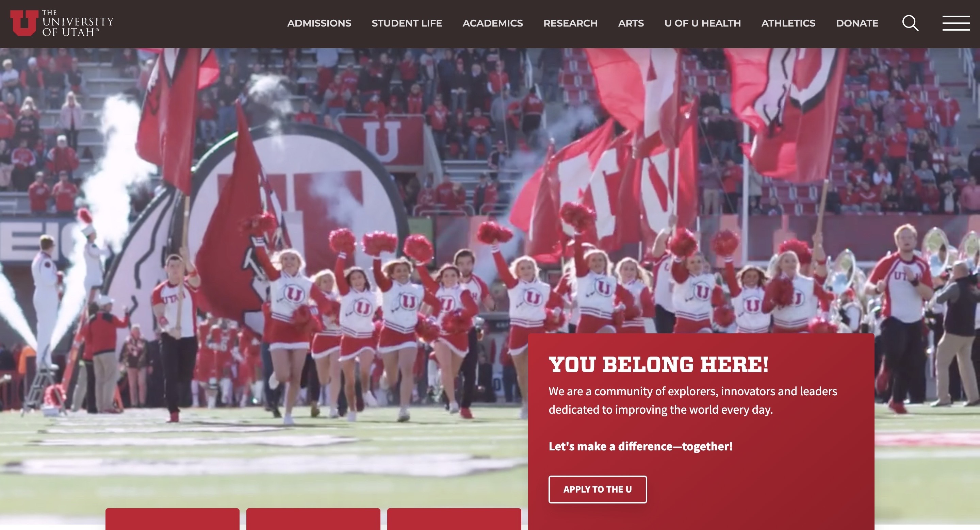Open the Student Life nav item

click(407, 23)
